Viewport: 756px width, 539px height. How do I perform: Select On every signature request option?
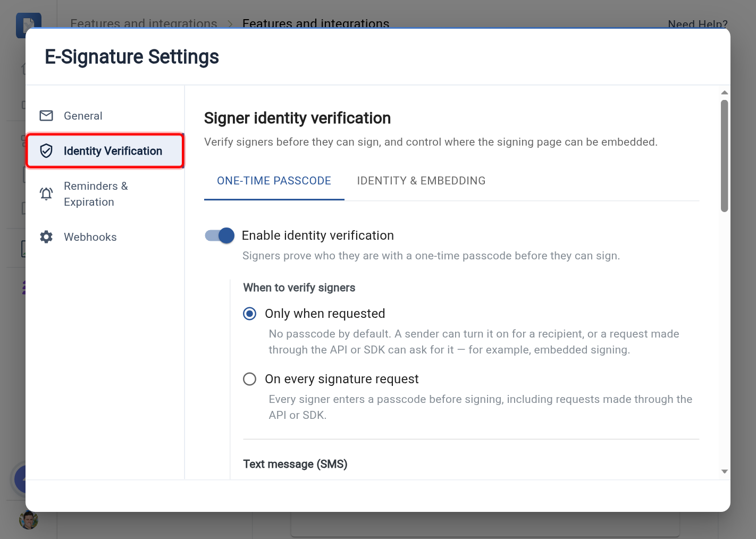[x=249, y=379]
